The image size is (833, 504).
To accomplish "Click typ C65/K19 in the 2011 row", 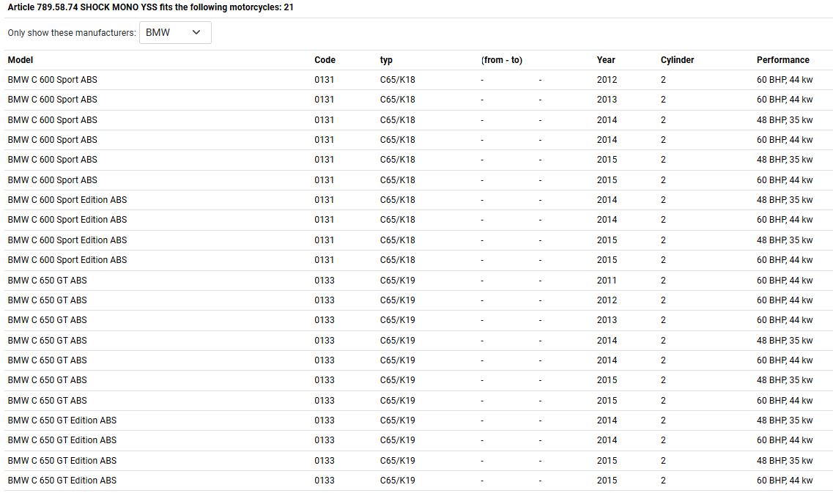I will [397, 281].
